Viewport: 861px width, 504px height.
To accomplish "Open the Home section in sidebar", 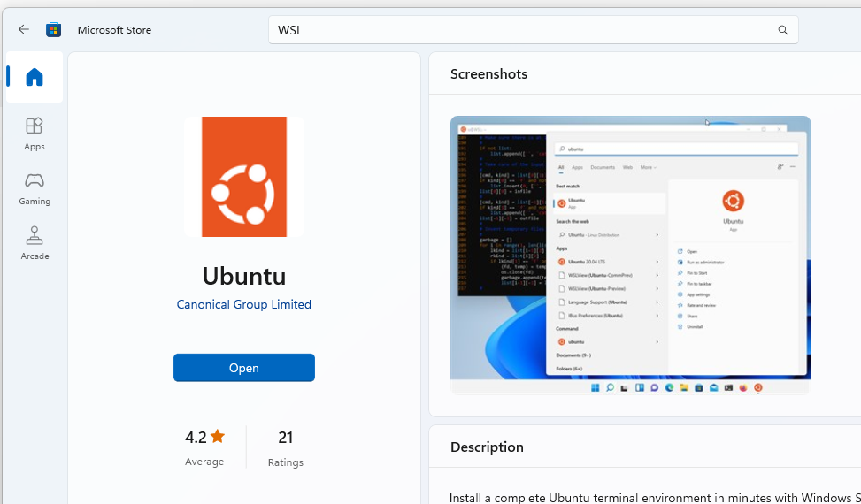I will click(x=35, y=77).
